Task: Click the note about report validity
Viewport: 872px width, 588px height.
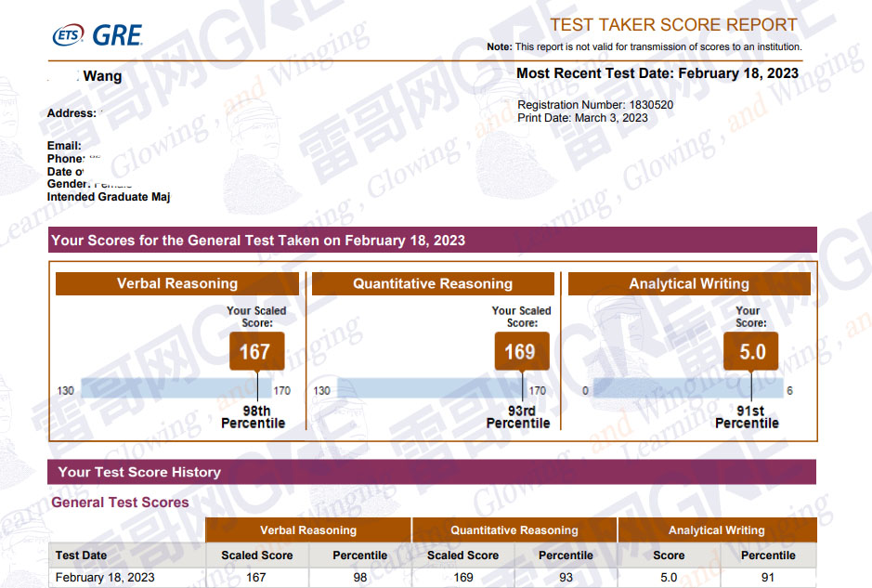Action: [x=644, y=47]
